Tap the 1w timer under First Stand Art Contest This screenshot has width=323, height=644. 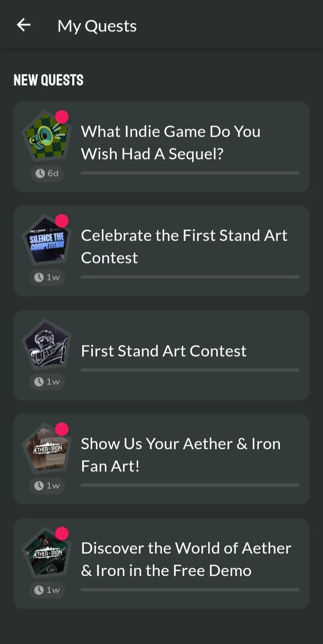[x=47, y=382]
